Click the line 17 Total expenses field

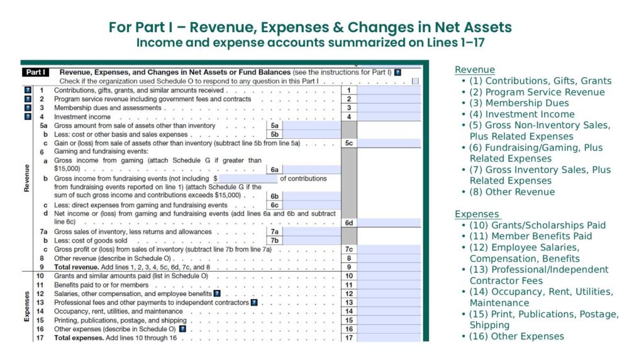[x=389, y=337]
